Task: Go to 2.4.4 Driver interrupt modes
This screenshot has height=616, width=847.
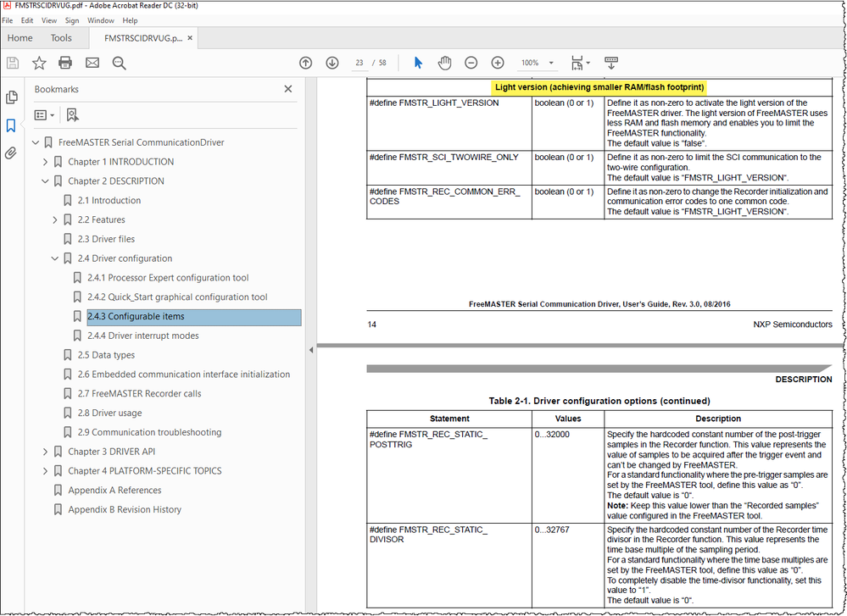Action: [143, 336]
